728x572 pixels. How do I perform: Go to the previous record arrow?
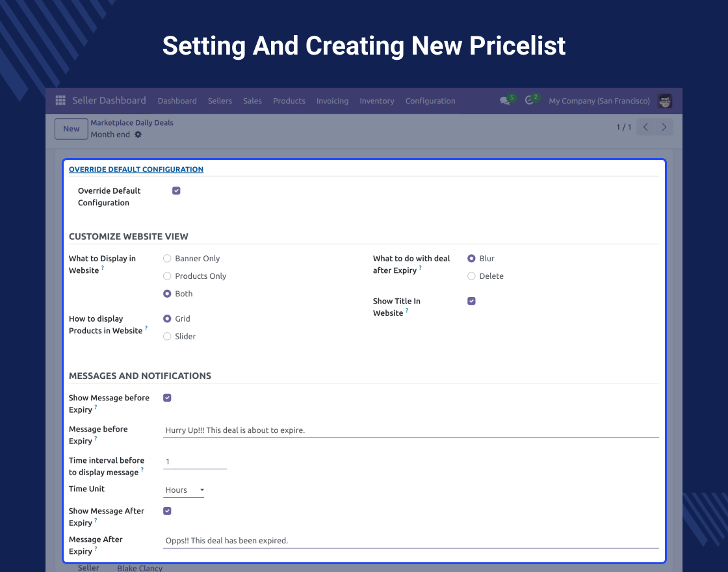tap(645, 127)
